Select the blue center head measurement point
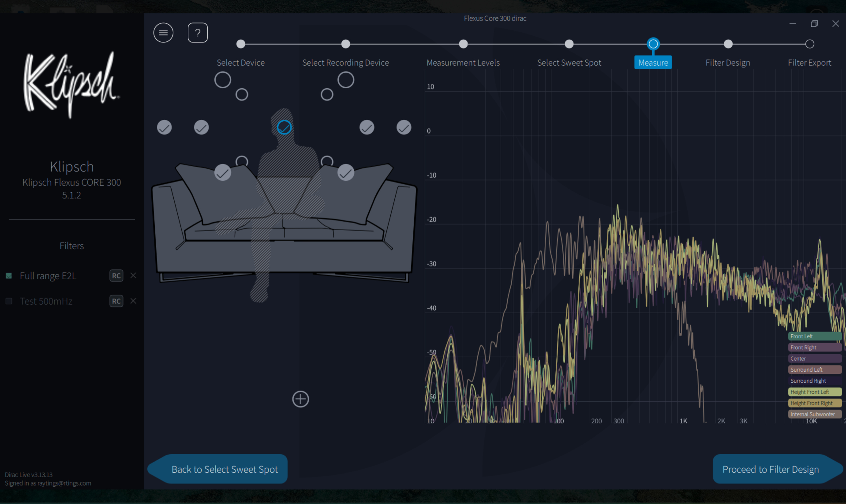This screenshot has width=846, height=504. pos(284,127)
